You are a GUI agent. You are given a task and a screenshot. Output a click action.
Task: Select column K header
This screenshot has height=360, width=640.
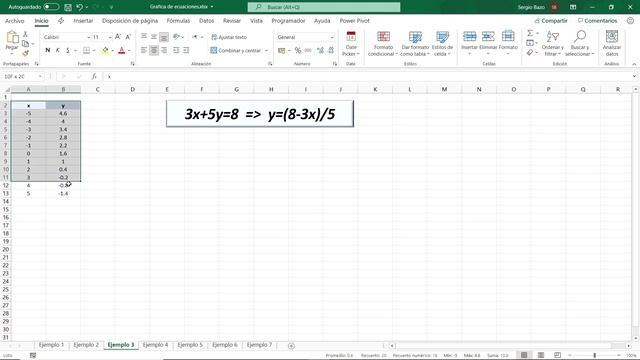[x=375, y=89]
